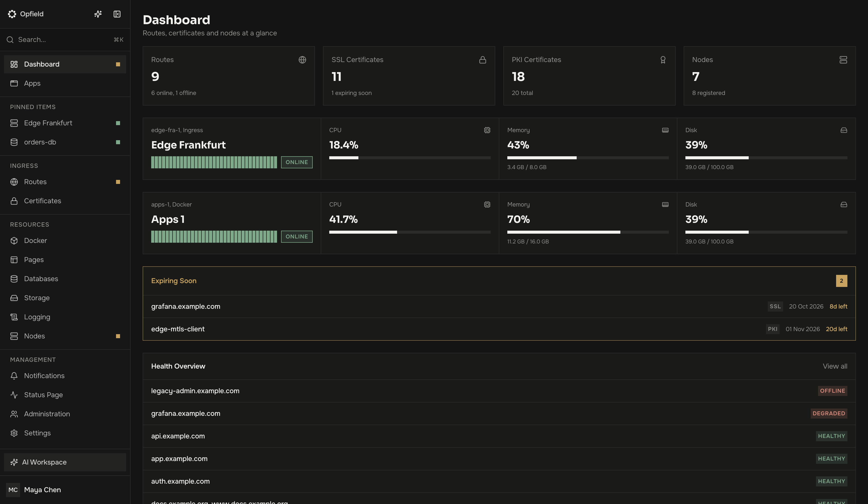Open the AI Workspace button
Viewport: 868px width, 504px height.
65,462
